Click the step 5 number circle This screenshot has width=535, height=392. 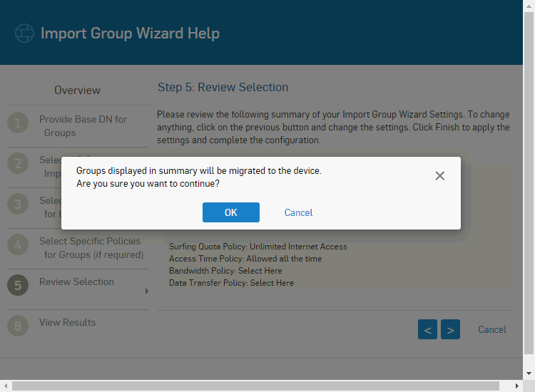click(x=18, y=286)
